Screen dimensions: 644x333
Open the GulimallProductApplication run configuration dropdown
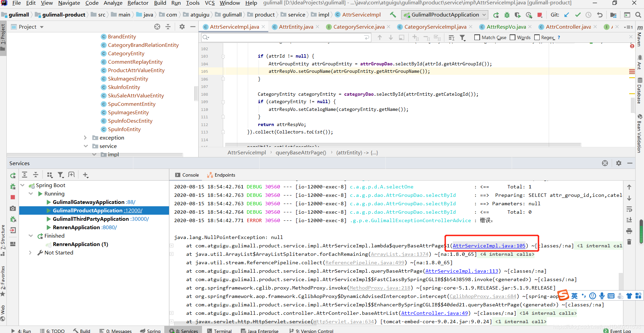pos(445,15)
